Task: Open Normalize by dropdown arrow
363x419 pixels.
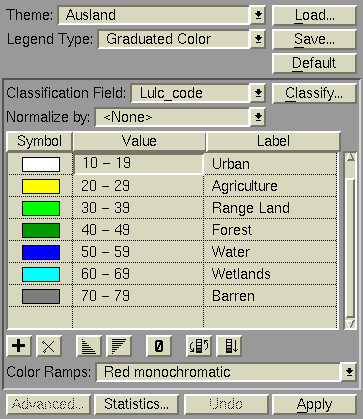Action: click(x=258, y=117)
